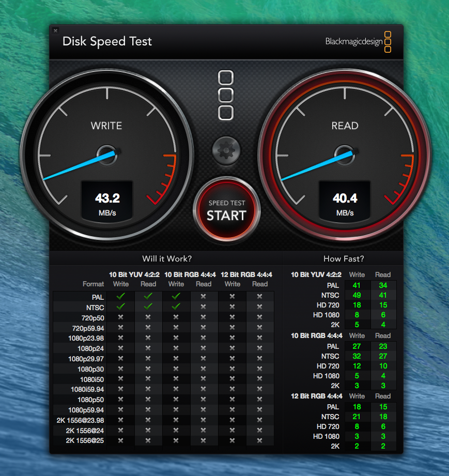
Task: Click the 2K 1556@23.98 format label
Action: tap(81, 421)
